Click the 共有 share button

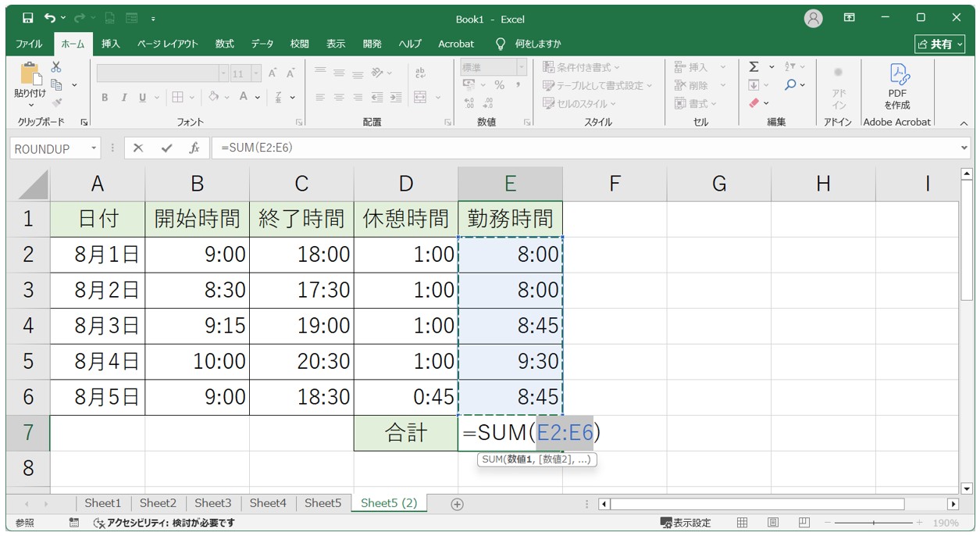point(940,44)
